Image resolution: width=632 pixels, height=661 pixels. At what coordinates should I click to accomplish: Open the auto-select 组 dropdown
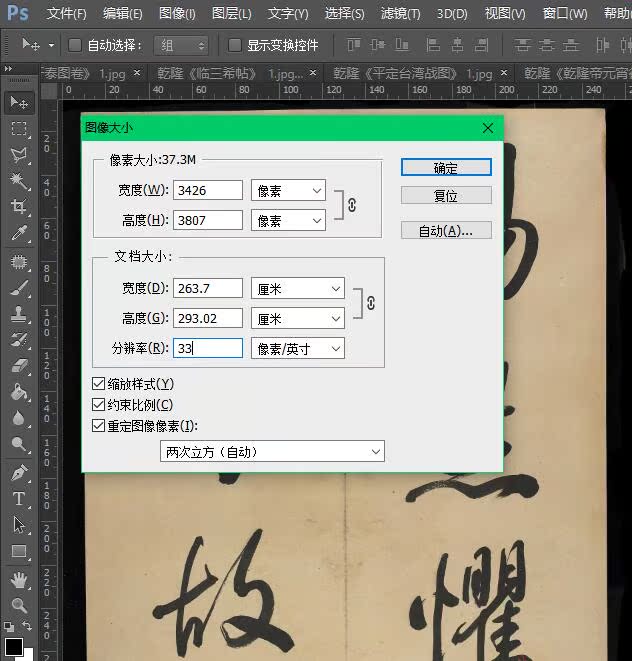(x=181, y=45)
